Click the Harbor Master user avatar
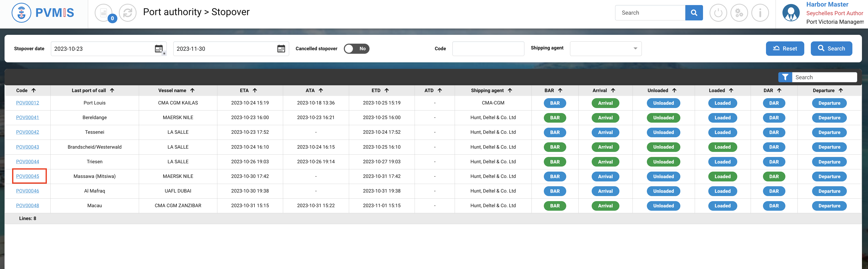 (791, 13)
